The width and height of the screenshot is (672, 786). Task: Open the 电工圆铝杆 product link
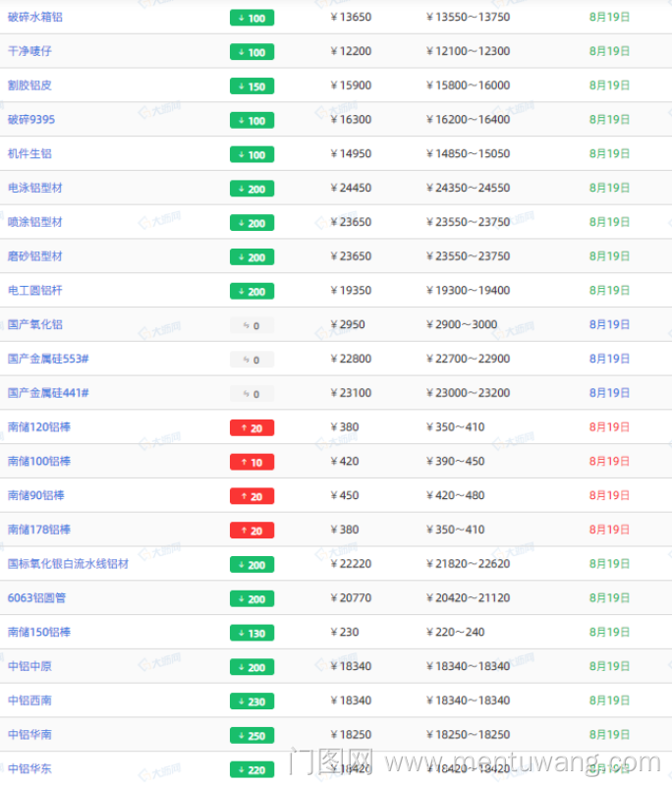35,291
